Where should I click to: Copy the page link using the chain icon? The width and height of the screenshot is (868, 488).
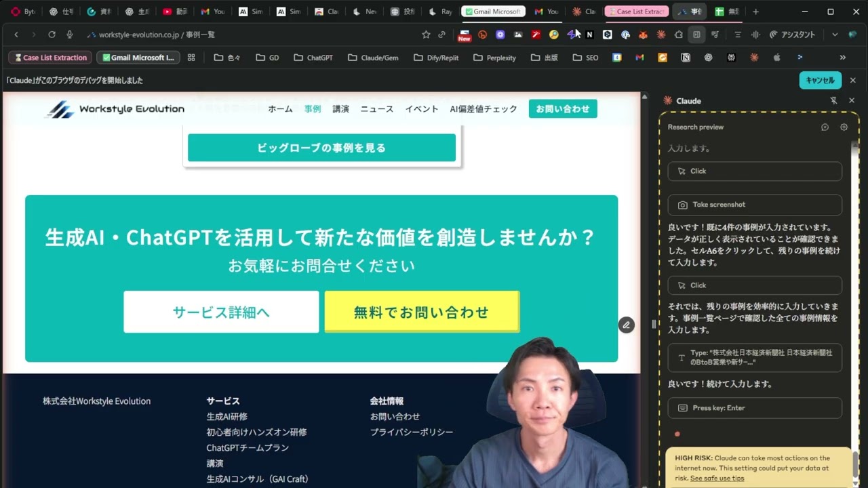442,35
